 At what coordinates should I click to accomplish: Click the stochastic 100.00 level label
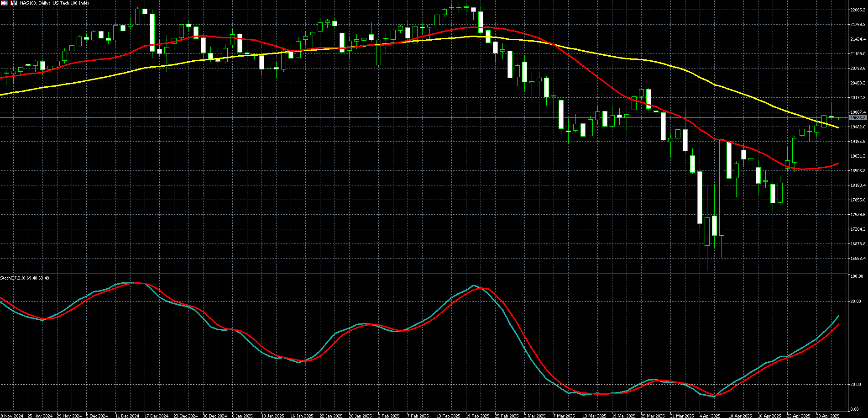coord(857,276)
